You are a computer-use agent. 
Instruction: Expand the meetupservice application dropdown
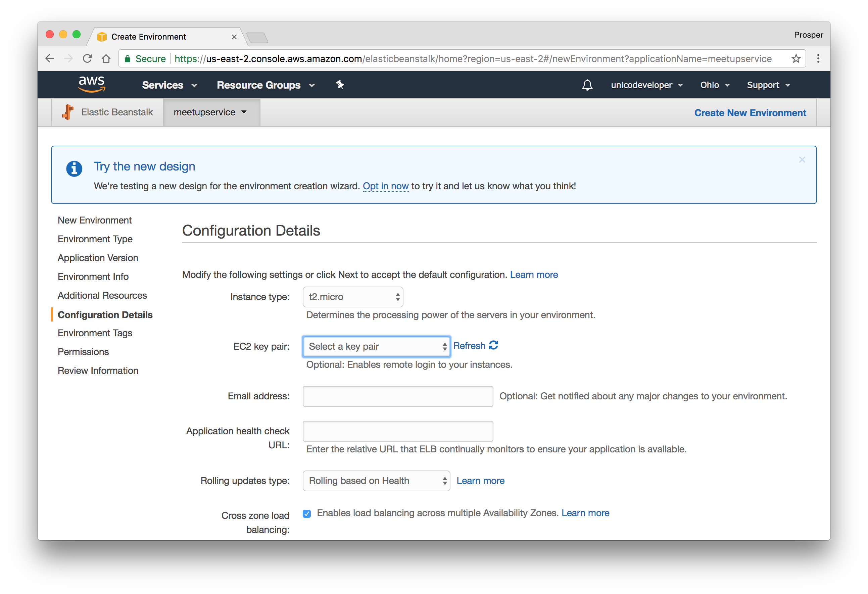211,112
